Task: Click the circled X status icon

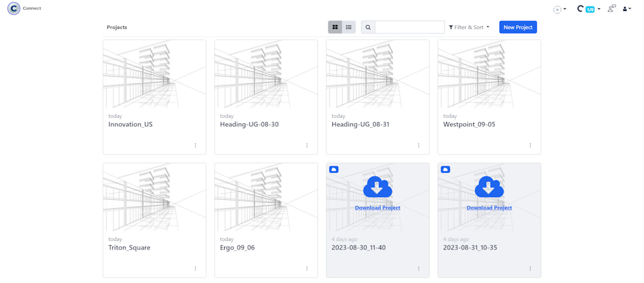Action: 558,10
